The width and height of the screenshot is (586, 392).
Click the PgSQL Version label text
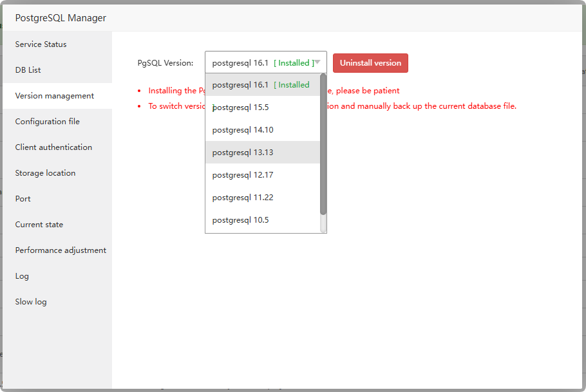pyautogui.click(x=165, y=63)
